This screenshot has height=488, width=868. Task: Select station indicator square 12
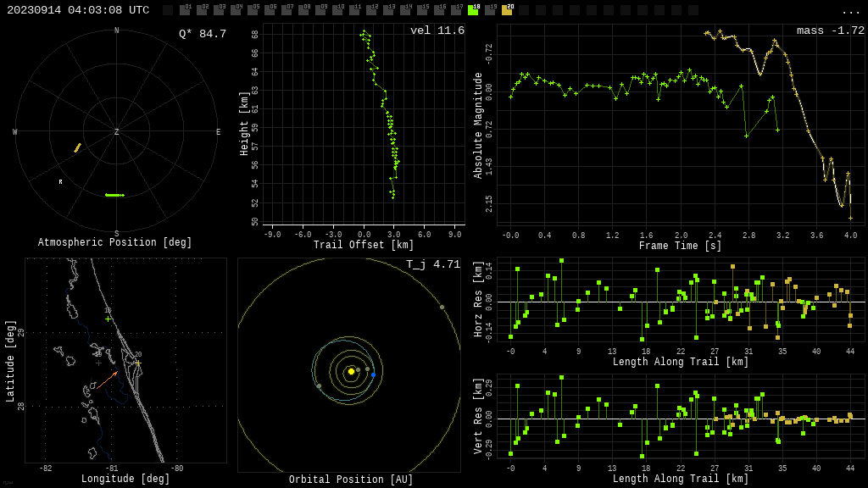point(372,10)
